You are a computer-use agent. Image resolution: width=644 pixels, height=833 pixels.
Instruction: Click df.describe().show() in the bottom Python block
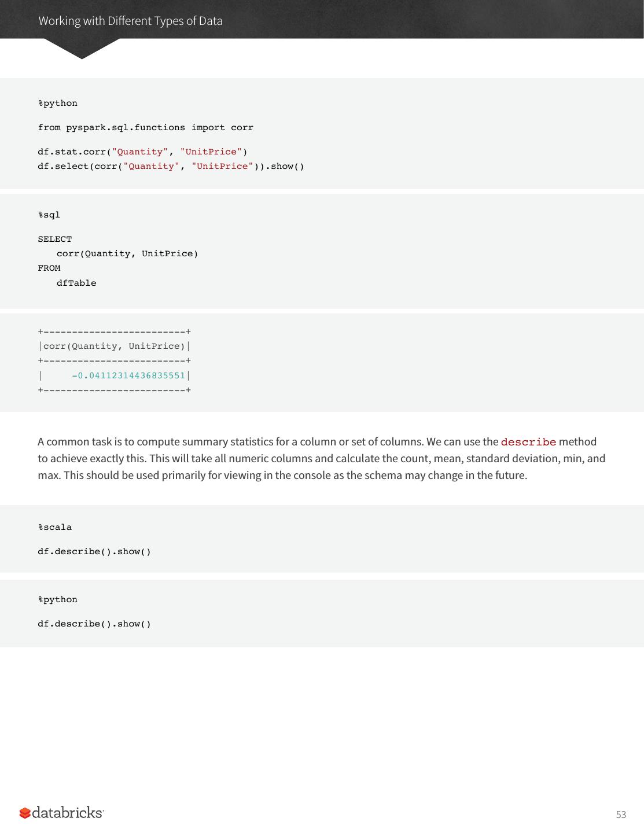point(94,624)
